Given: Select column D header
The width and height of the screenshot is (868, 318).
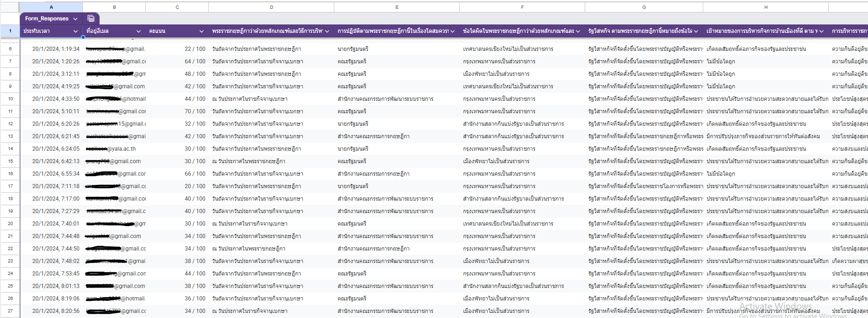Looking at the screenshot, I should click(271, 7).
